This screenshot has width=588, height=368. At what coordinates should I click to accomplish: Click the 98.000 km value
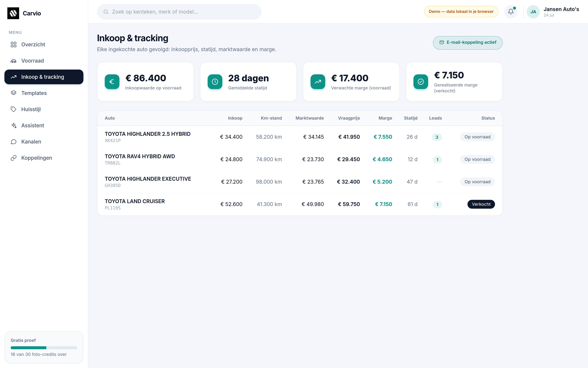click(x=269, y=182)
